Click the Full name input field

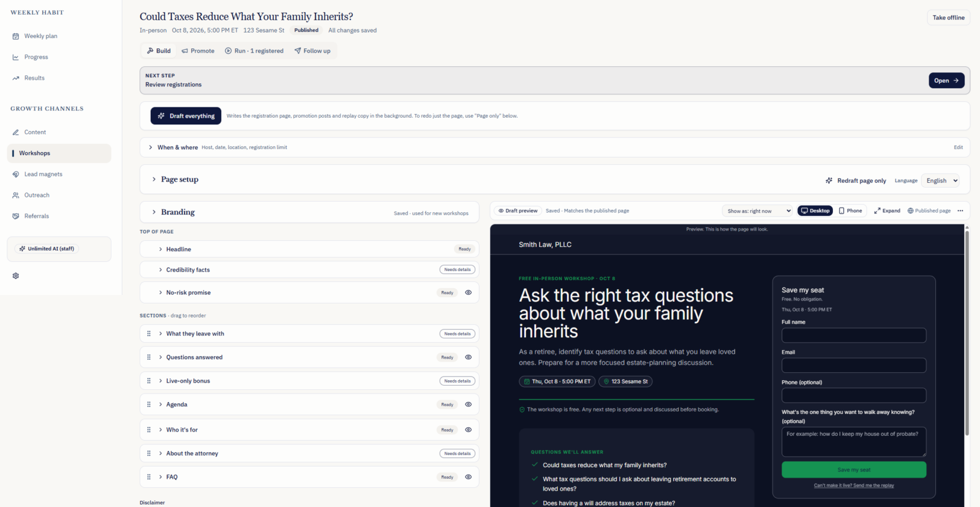[854, 335]
